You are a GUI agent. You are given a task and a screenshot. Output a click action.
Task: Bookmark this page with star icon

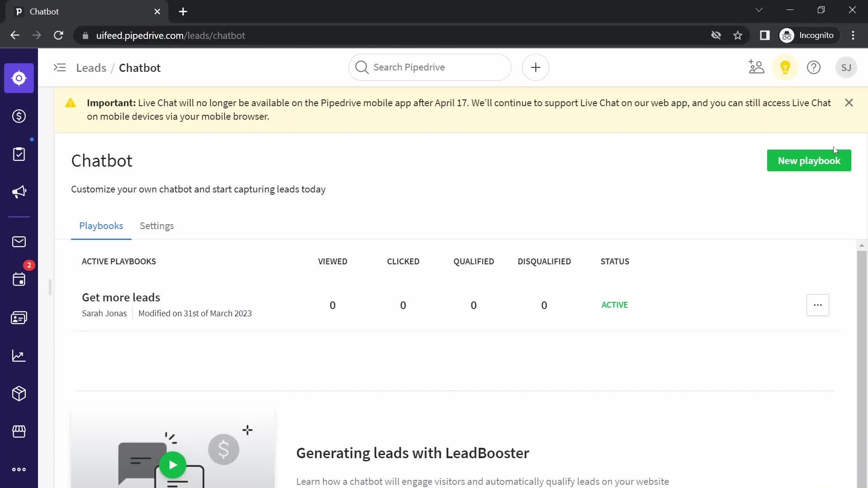[x=738, y=35]
